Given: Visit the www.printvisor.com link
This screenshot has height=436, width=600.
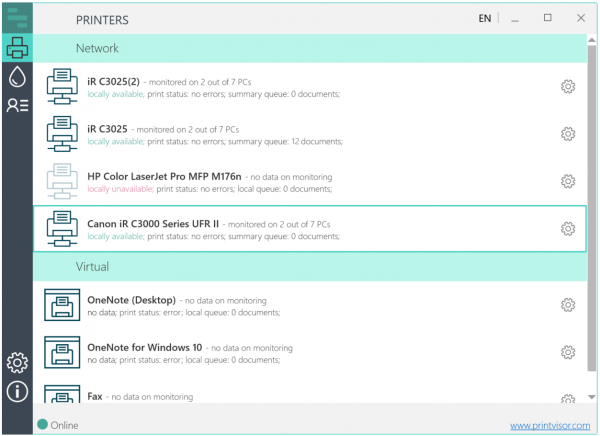Looking at the screenshot, I should click(x=548, y=425).
